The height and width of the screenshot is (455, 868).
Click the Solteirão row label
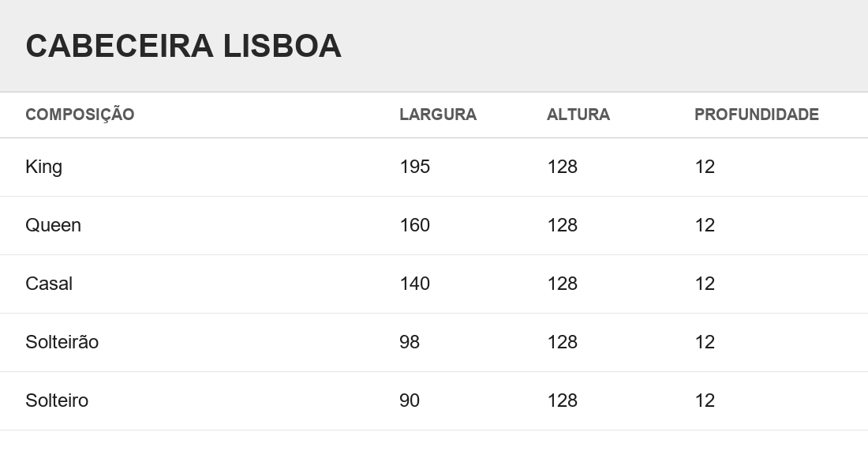(62, 341)
